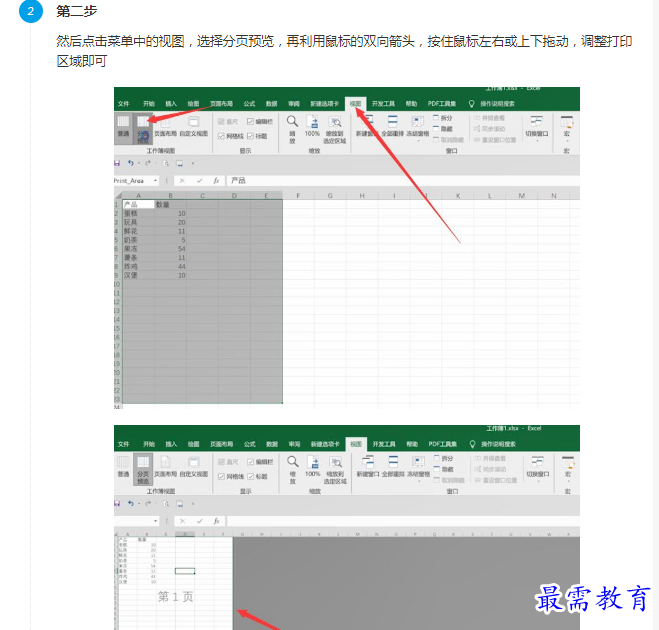Open undo history arrow in lower Excel quick access bar
The width and height of the screenshot is (659, 630).
pyautogui.click(x=138, y=503)
